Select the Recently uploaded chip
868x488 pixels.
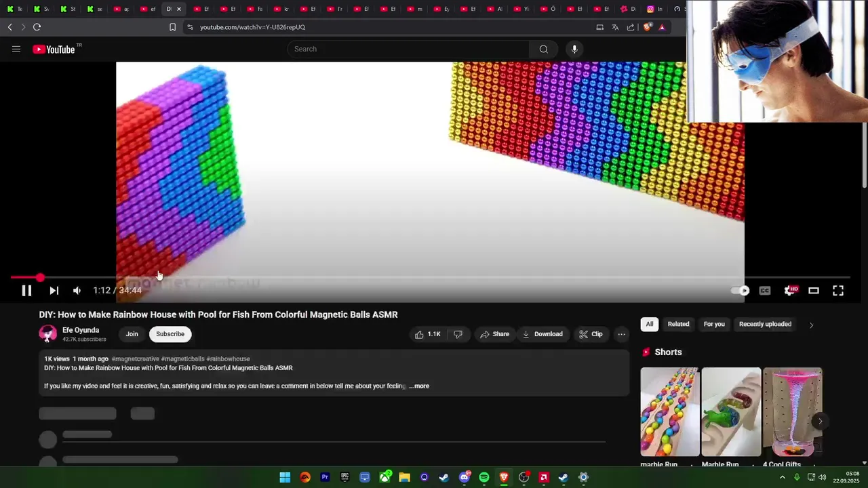(765, 324)
